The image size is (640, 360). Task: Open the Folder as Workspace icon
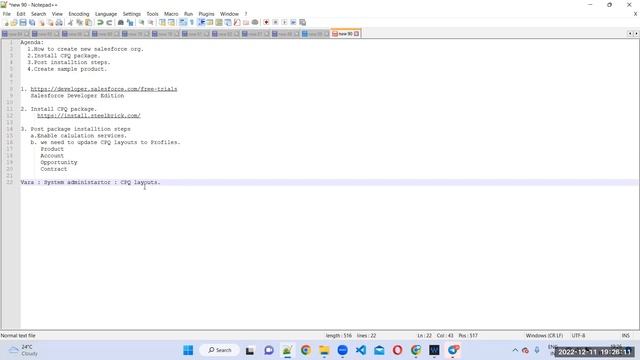pos(246,22)
